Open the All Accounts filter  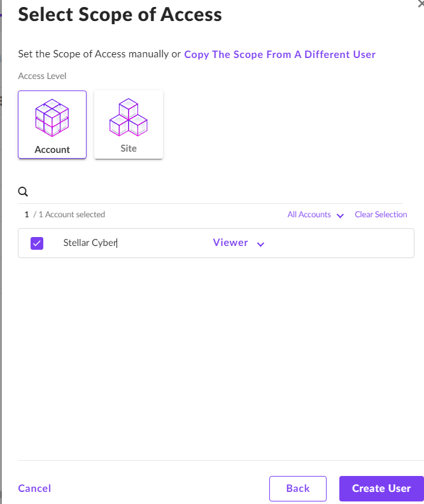click(x=309, y=215)
